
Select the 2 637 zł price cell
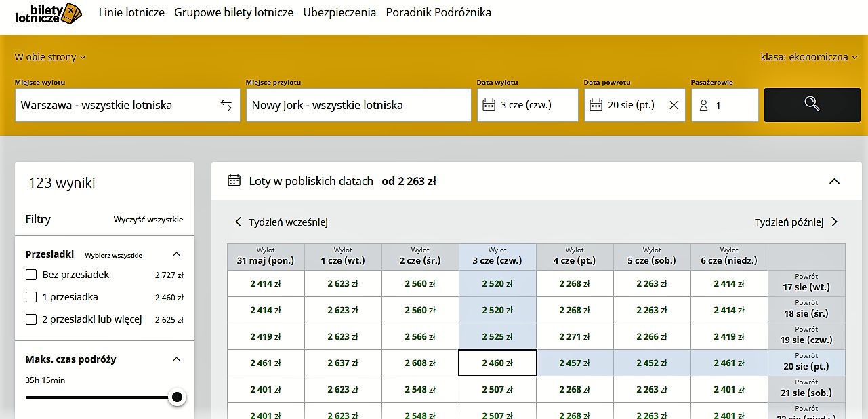click(343, 363)
